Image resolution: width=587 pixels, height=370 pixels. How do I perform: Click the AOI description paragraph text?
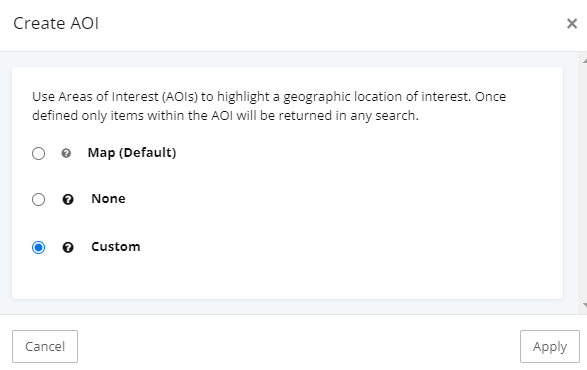coord(269,106)
